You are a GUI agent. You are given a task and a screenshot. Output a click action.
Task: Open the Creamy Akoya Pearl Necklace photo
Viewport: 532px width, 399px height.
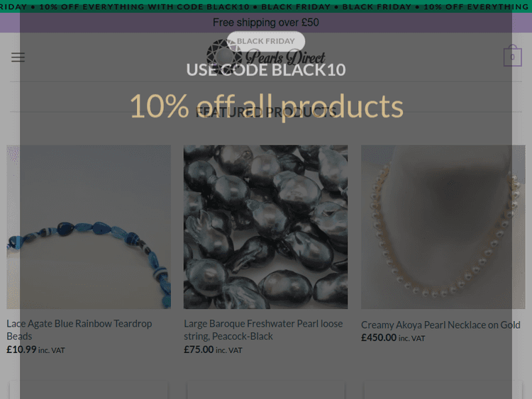(443, 227)
